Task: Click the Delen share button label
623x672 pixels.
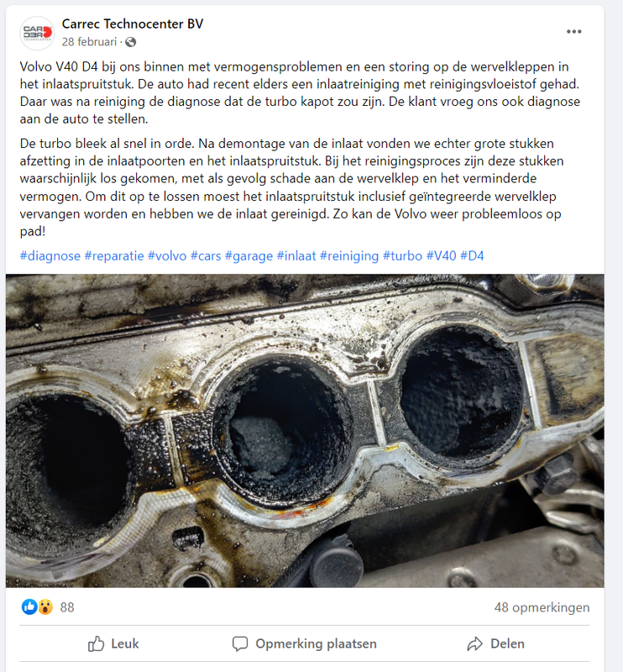Action: tap(507, 643)
